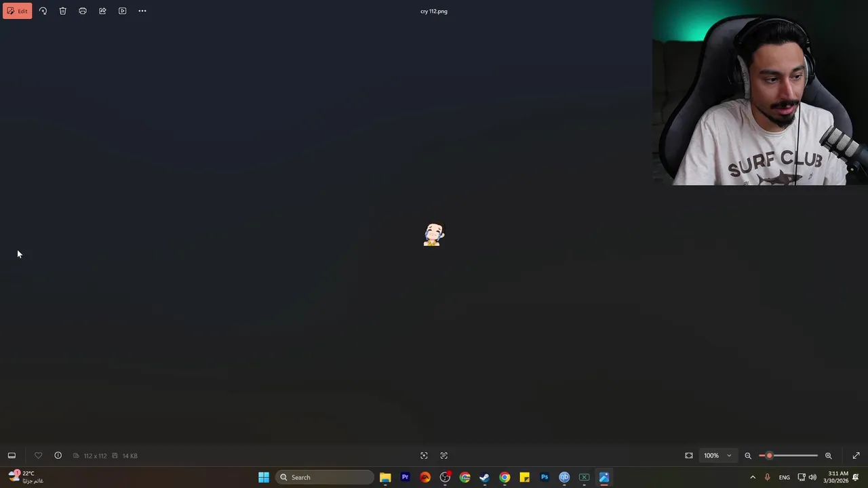Open Adobe Premiere Pro from the taskbar

click(405, 477)
